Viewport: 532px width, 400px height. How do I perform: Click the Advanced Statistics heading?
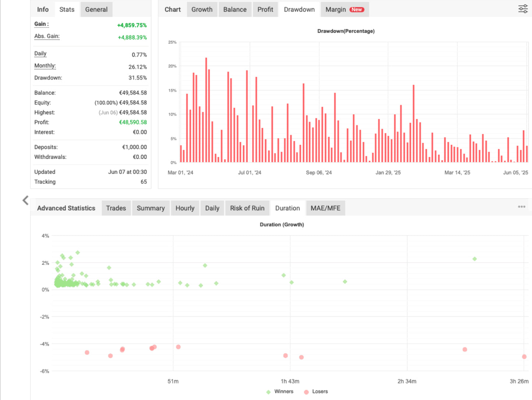(66, 208)
